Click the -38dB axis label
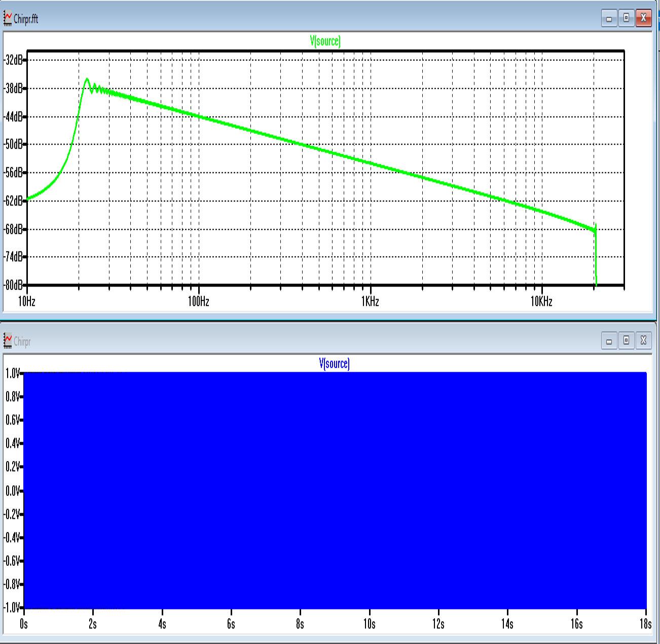Viewport: 660px width, 644px height. pyautogui.click(x=13, y=88)
